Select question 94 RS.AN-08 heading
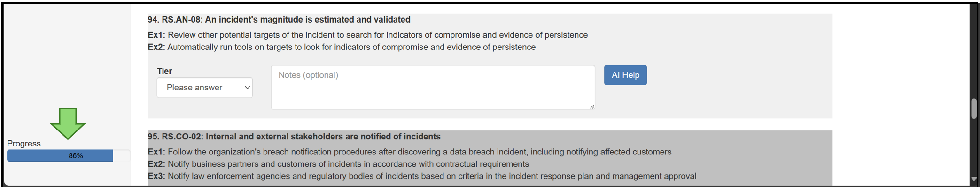980x187 pixels. (279, 20)
